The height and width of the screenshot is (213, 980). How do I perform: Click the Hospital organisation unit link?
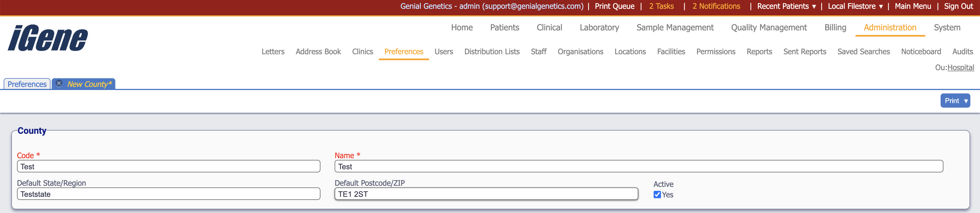(960, 68)
